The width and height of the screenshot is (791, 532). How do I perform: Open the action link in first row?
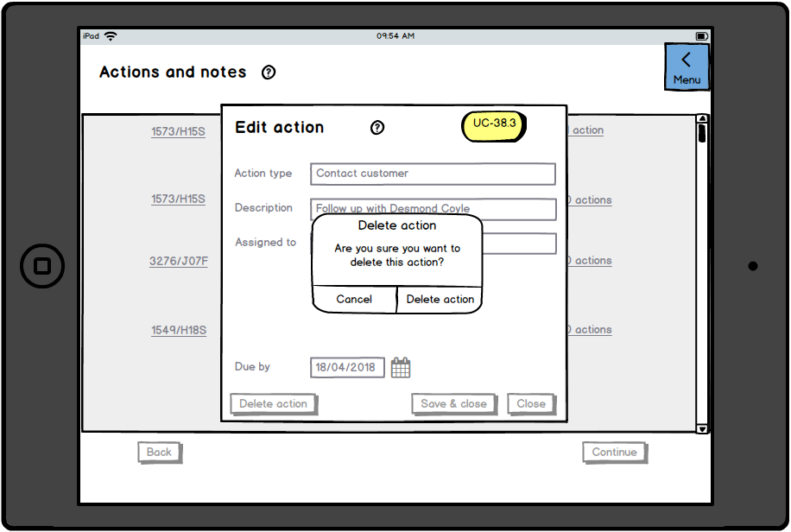(585, 130)
